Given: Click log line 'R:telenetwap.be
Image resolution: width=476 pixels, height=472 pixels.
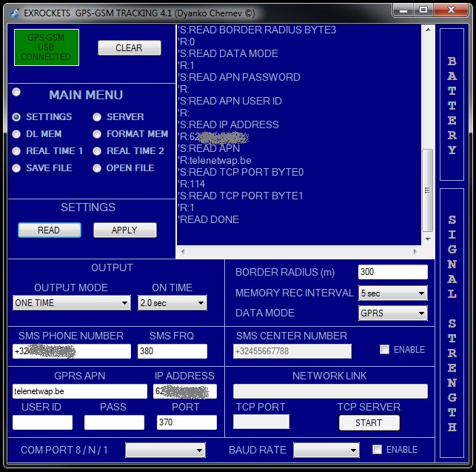Looking at the screenshot, I should [215, 161].
